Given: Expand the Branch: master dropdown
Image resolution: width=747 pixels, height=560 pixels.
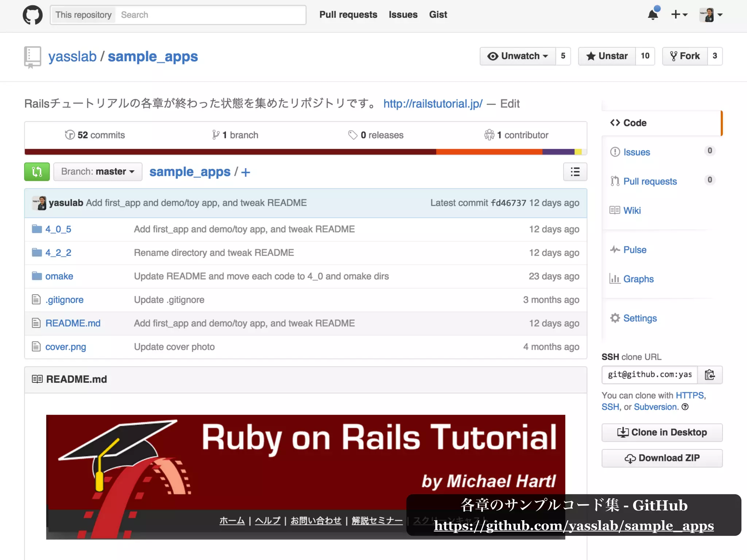Looking at the screenshot, I should [x=98, y=172].
